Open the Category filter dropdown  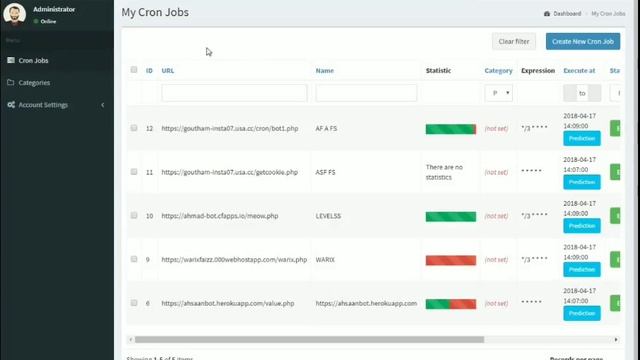[x=498, y=93]
